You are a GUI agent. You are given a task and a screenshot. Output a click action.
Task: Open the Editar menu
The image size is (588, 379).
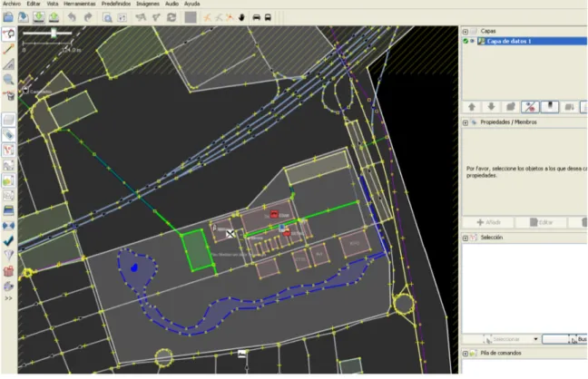[34, 4]
